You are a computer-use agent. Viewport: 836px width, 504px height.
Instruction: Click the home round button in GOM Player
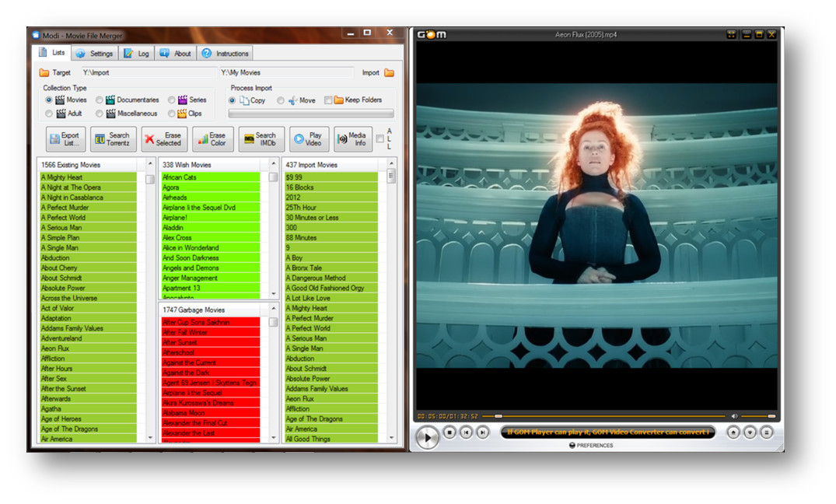click(733, 432)
